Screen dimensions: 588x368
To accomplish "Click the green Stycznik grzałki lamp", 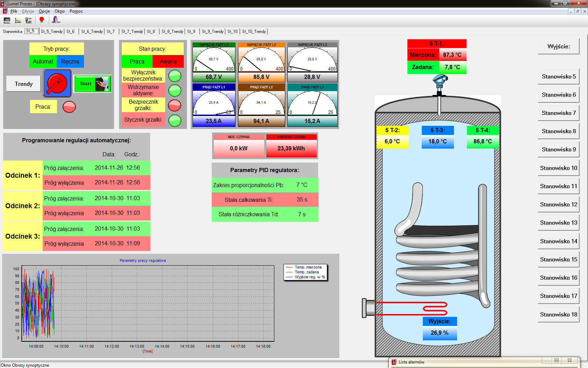I will click(x=174, y=120).
